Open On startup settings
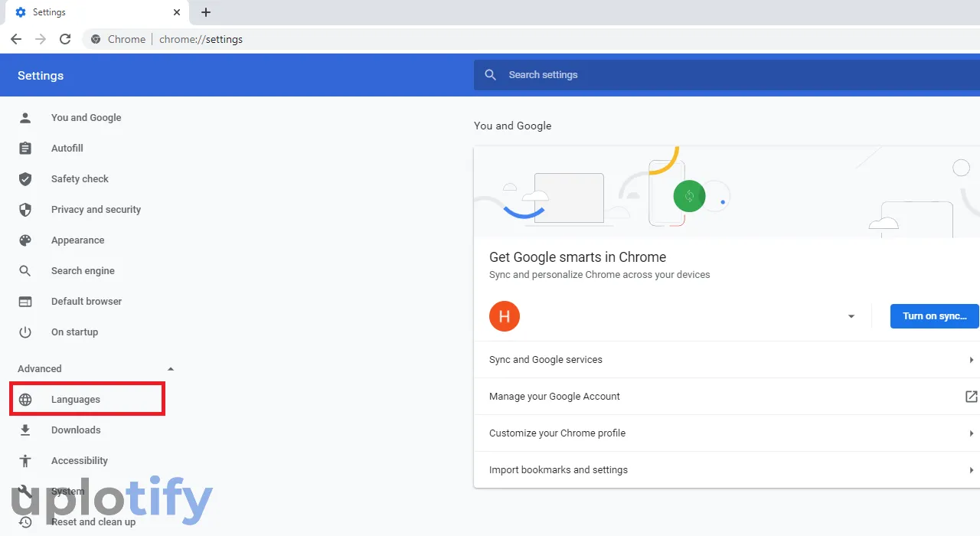The image size is (980, 536). [74, 332]
